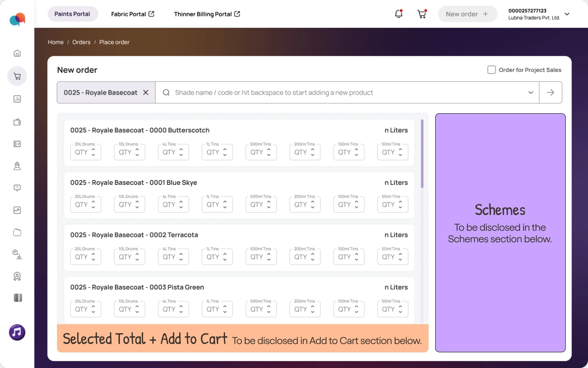Image resolution: width=588 pixels, height=368 pixels.
Task: Remove the 0025 - Royale Basecoat product chip
Action: point(146,93)
